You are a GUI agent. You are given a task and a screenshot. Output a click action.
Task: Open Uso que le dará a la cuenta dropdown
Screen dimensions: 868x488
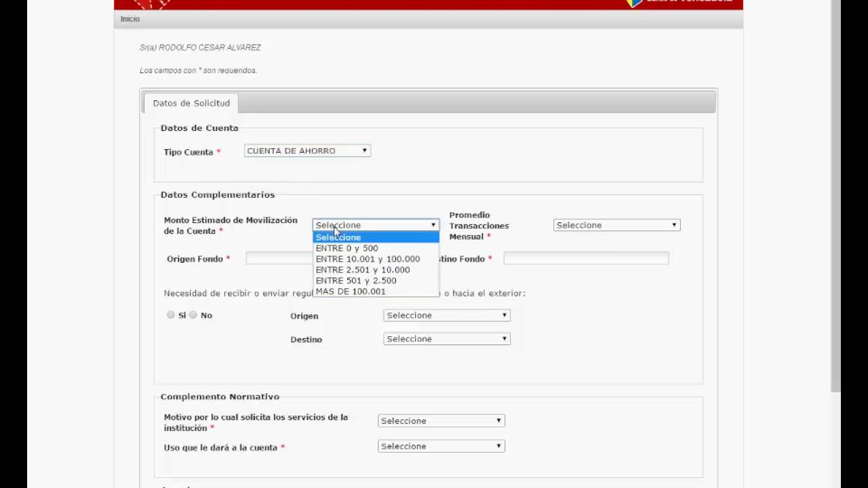(441, 446)
